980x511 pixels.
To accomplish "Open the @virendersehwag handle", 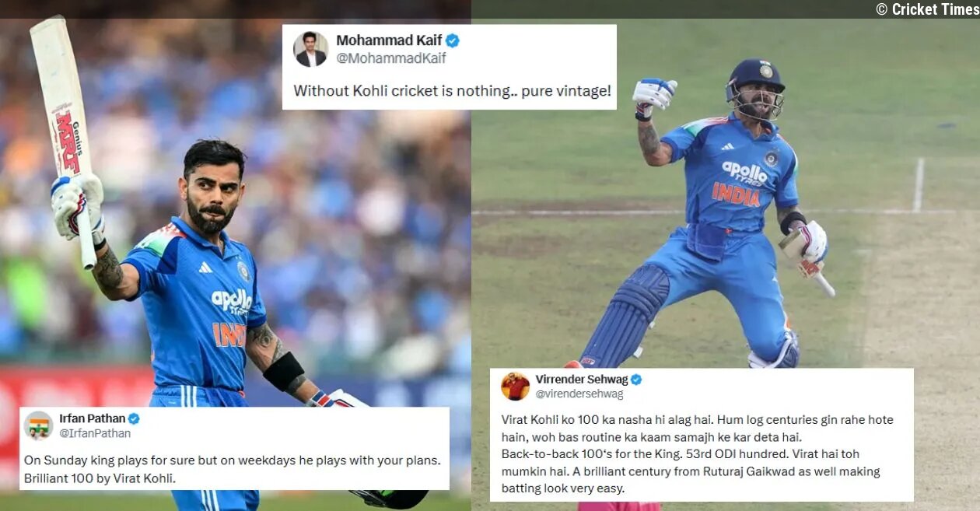I will pyautogui.click(x=579, y=394).
